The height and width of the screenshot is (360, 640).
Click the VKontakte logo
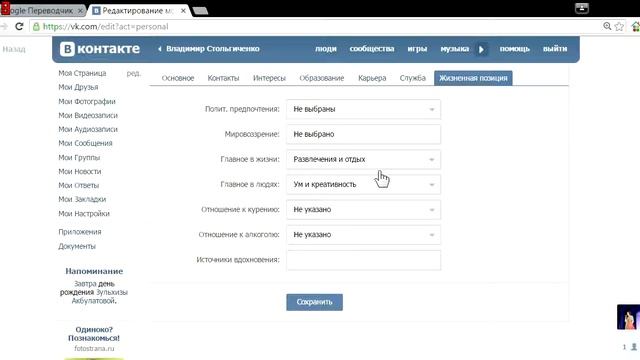pyautogui.click(x=100, y=49)
